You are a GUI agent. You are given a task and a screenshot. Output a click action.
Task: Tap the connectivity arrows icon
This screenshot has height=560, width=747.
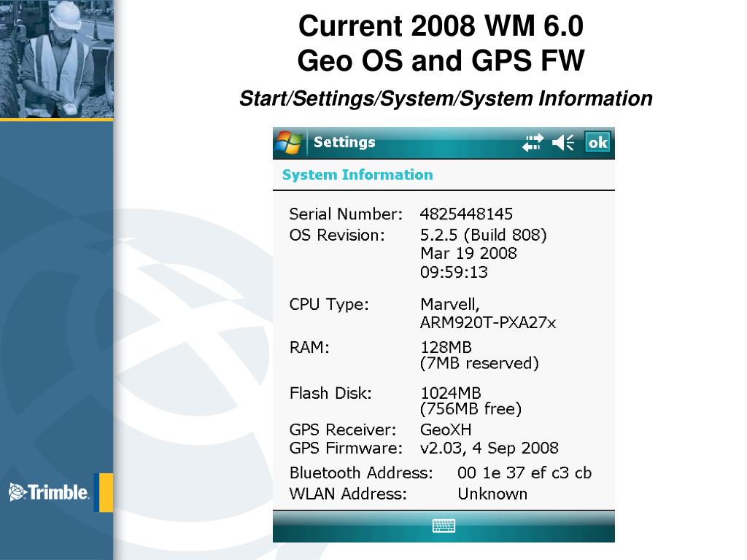tap(533, 142)
